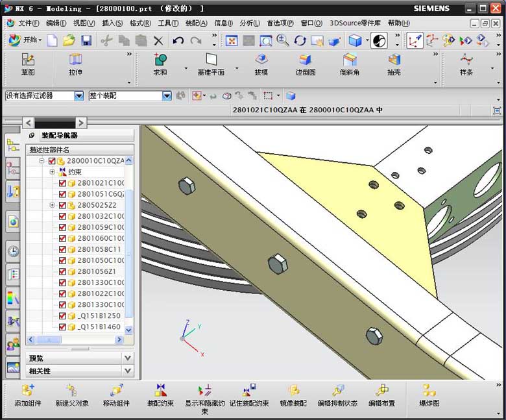Click 编辑布置 Edit Arrangements

tap(381, 395)
